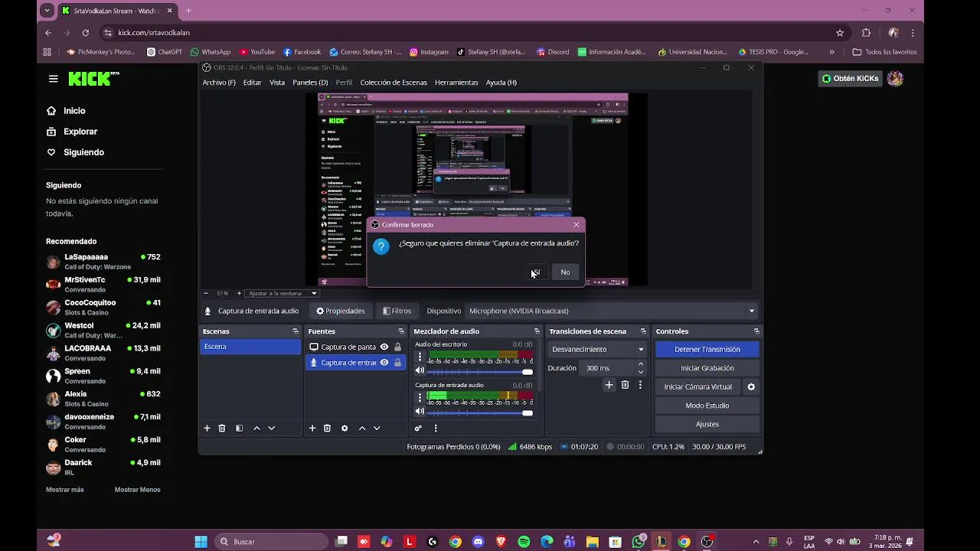The height and width of the screenshot is (551, 980).
Task: Mute Captura de entrada audio speaker icon
Action: (420, 412)
